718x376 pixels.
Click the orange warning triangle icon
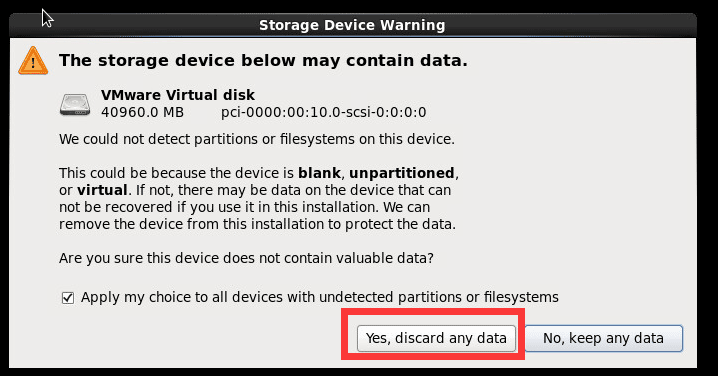point(33,60)
